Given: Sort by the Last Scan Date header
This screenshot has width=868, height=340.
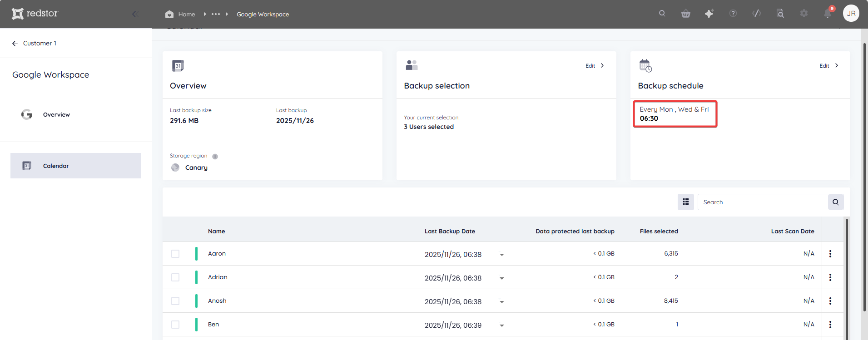Looking at the screenshot, I should (x=793, y=231).
